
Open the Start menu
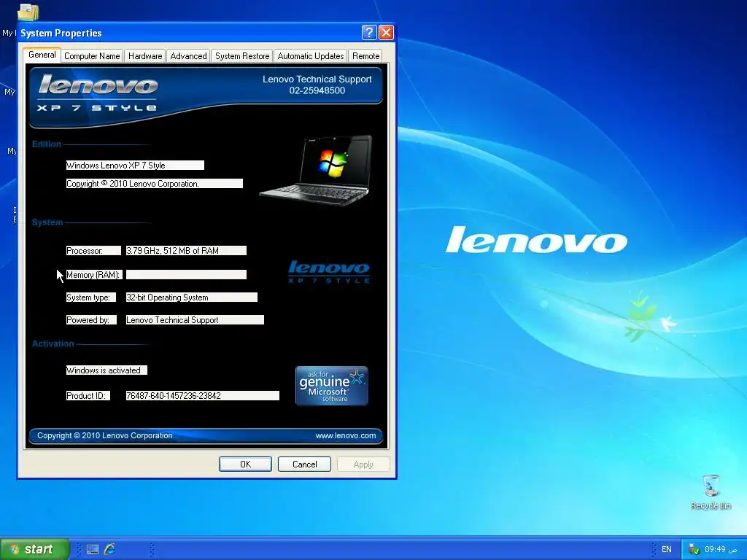coord(34,549)
